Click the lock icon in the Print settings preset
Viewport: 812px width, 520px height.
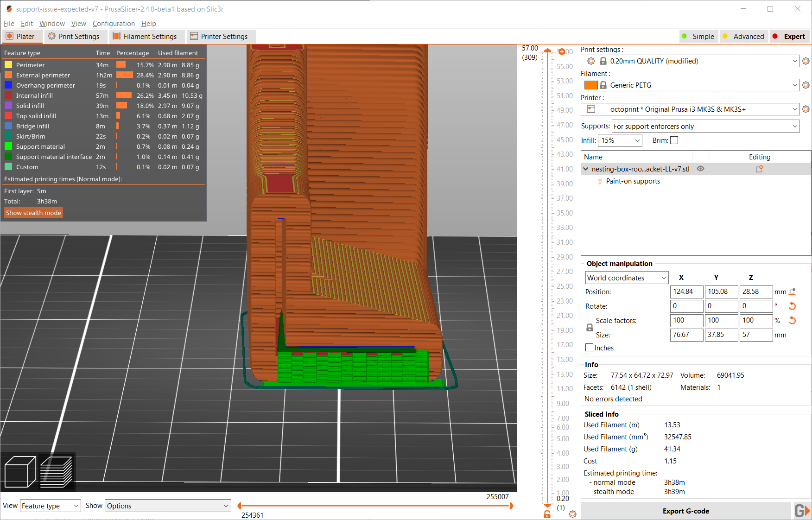pyautogui.click(x=603, y=61)
